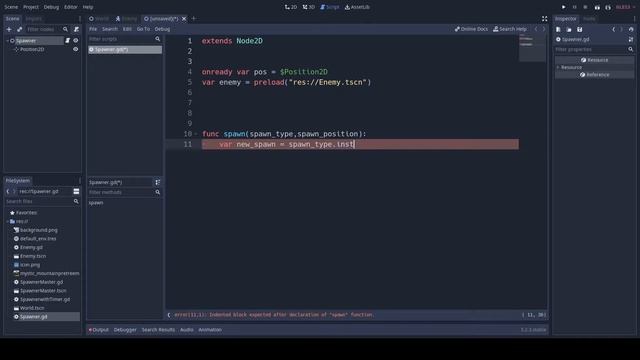Play the current scene (clapper icon)
This screenshot has height=360, width=640.
pyautogui.click(x=597, y=7)
